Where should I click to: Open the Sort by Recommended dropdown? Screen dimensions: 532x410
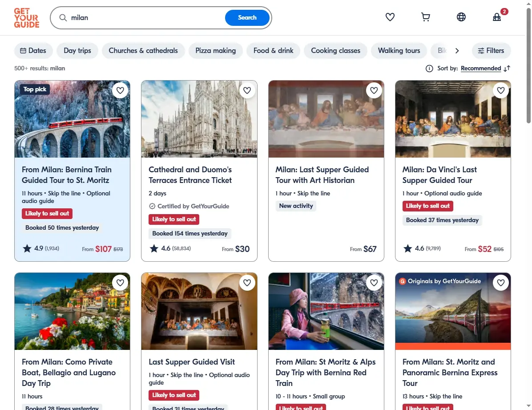pos(481,69)
